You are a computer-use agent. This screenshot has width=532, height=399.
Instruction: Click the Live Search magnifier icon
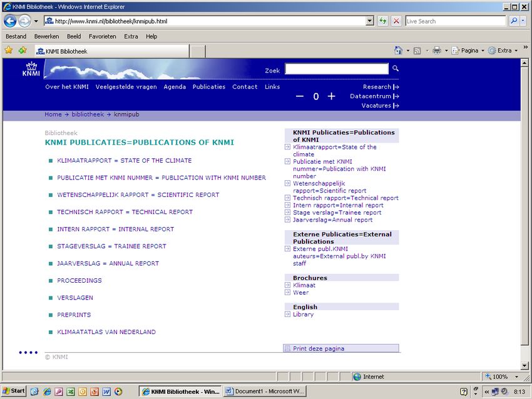514,21
